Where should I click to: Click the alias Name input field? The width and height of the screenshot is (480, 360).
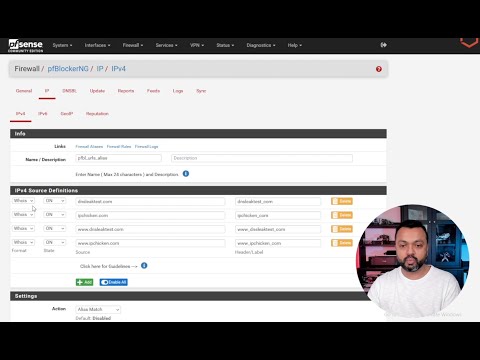119,158
